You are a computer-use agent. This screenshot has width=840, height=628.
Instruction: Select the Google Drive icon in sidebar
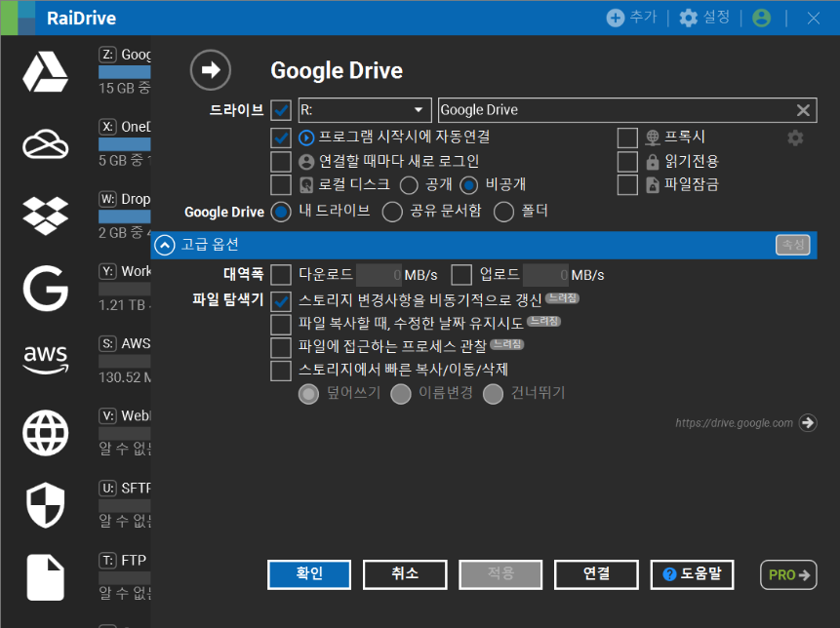click(x=45, y=71)
